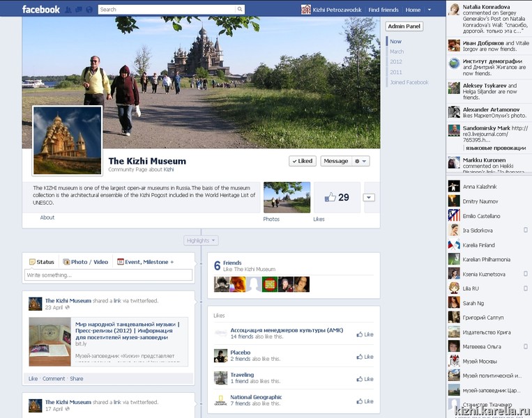This screenshot has width=532, height=418.
Task: Click Share under the 23 April post
Action: coord(76,378)
